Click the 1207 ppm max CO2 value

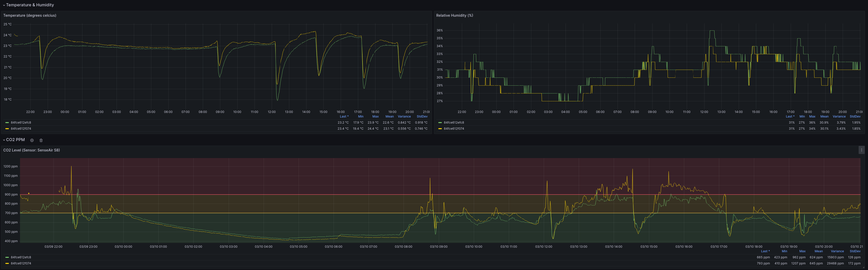[x=799, y=263]
